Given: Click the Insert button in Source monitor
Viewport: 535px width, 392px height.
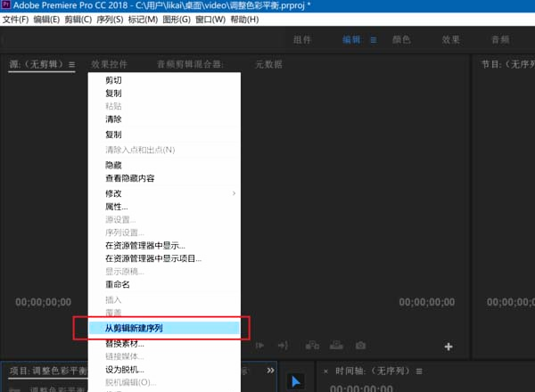Looking at the screenshot, I should pos(311,346).
